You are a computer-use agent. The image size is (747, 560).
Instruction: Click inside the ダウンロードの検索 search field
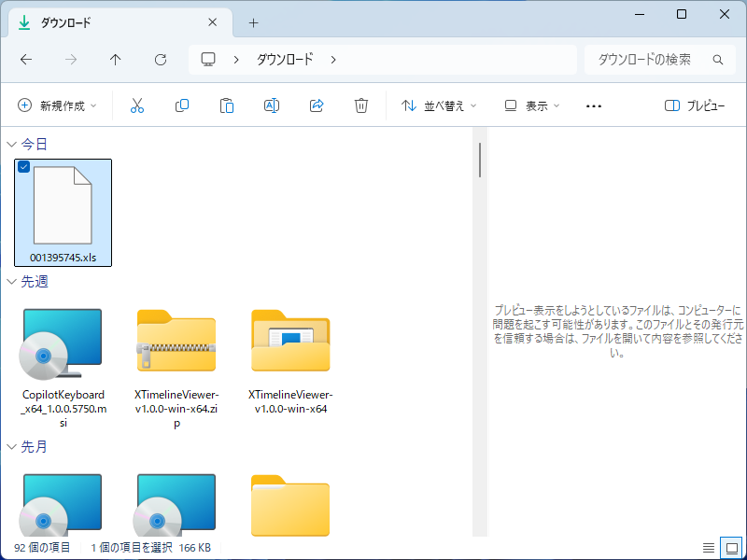click(x=654, y=59)
